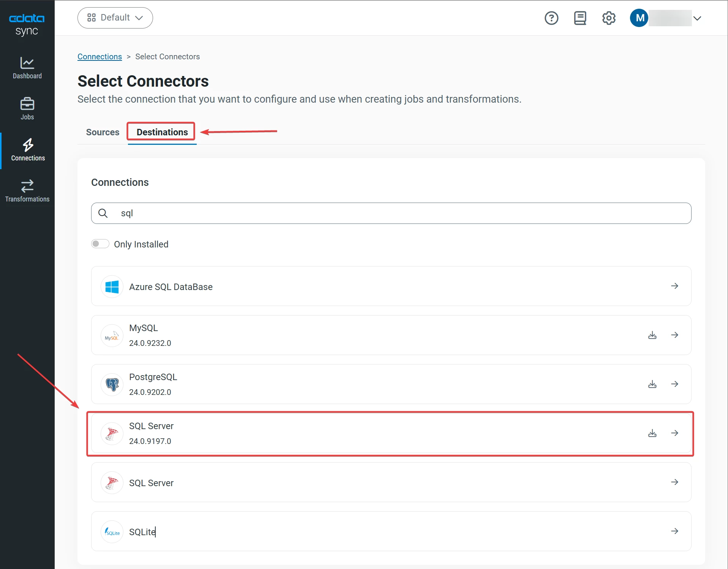Follow the Connections breadcrumb link

pyautogui.click(x=99, y=57)
